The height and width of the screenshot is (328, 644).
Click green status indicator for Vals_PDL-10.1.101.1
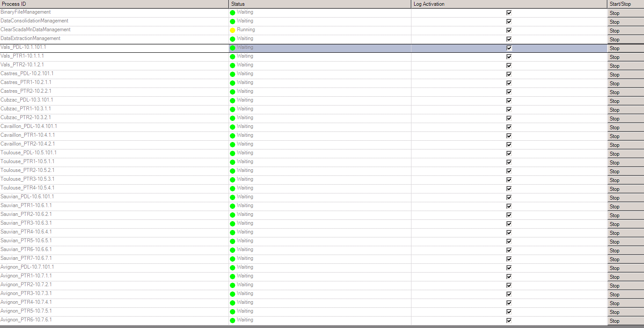point(233,48)
